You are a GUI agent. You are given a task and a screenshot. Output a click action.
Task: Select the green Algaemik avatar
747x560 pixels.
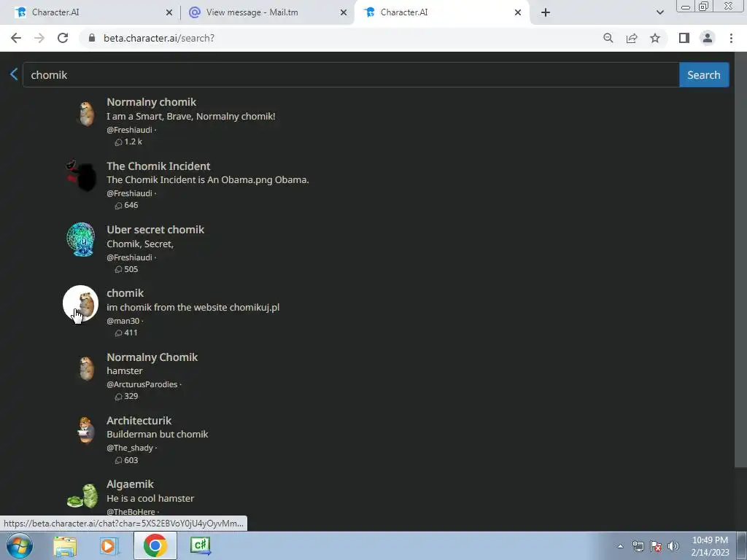tap(83, 496)
